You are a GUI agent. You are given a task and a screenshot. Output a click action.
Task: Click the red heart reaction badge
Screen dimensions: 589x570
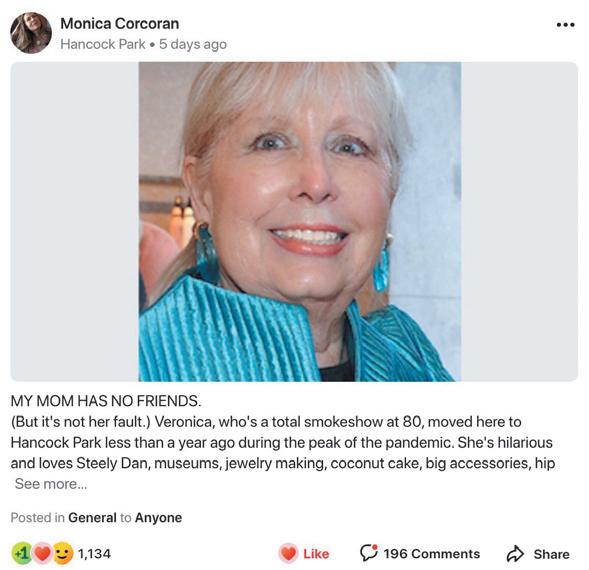[42, 553]
